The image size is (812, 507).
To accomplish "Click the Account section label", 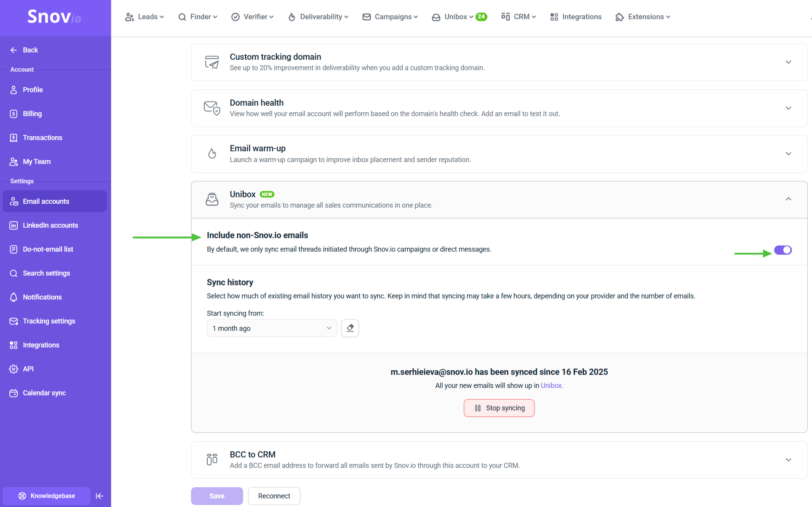I will (x=22, y=70).
